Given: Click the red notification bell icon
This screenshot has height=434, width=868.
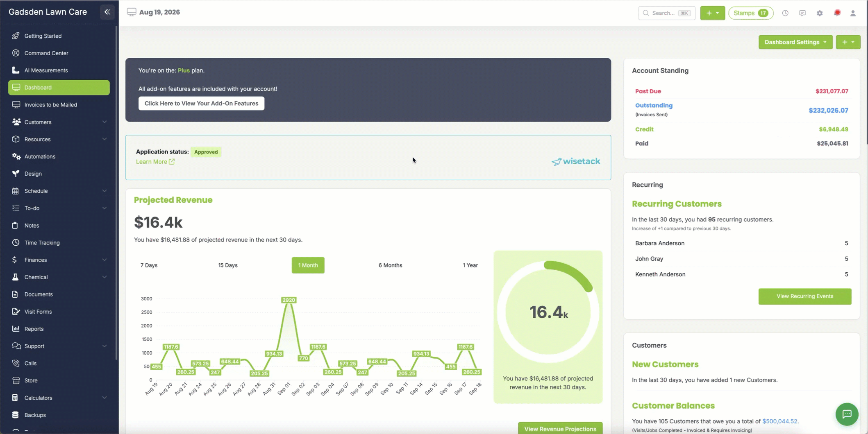Looking at the screenshot, I should pyautogui.click(x=837, y=13).
